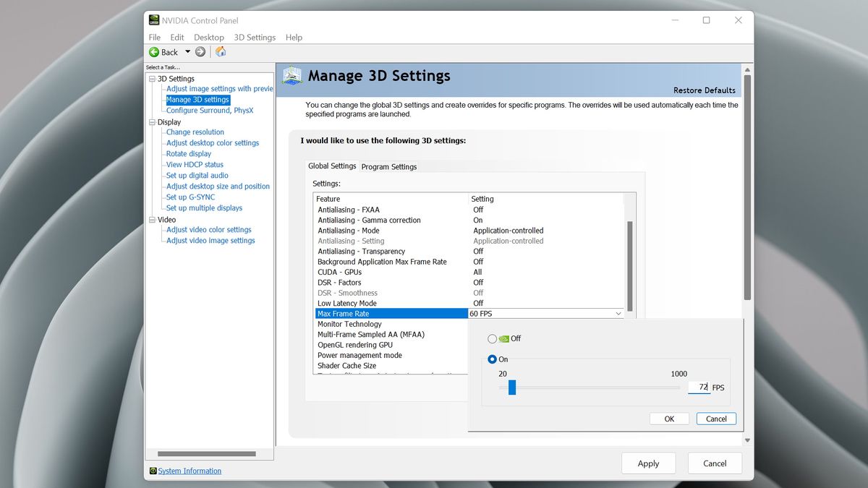This screenshot has width=868, height=488.
Task: Click the green Back navigation icon
Action: [x=155, y=51]
